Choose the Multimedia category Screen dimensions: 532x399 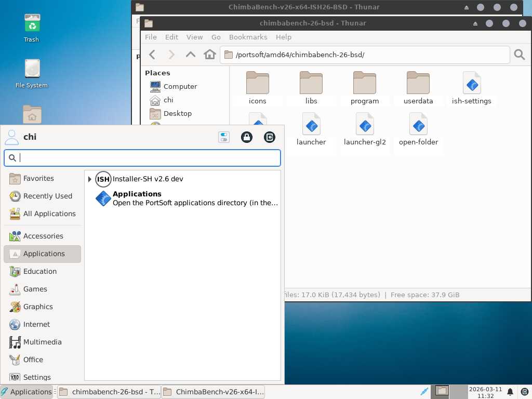click(x=42, y=342)
